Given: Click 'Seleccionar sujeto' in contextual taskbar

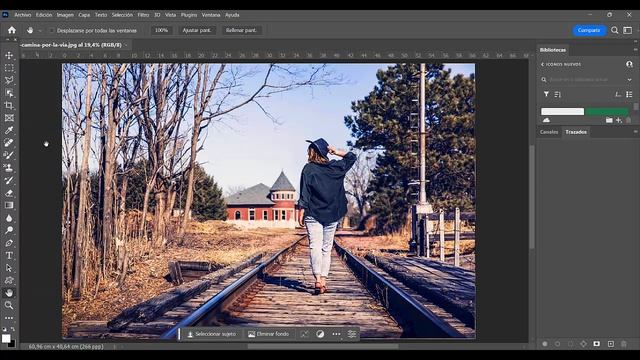Looking at the screenshot, I should pyautogui.click(x=211, y=334).
